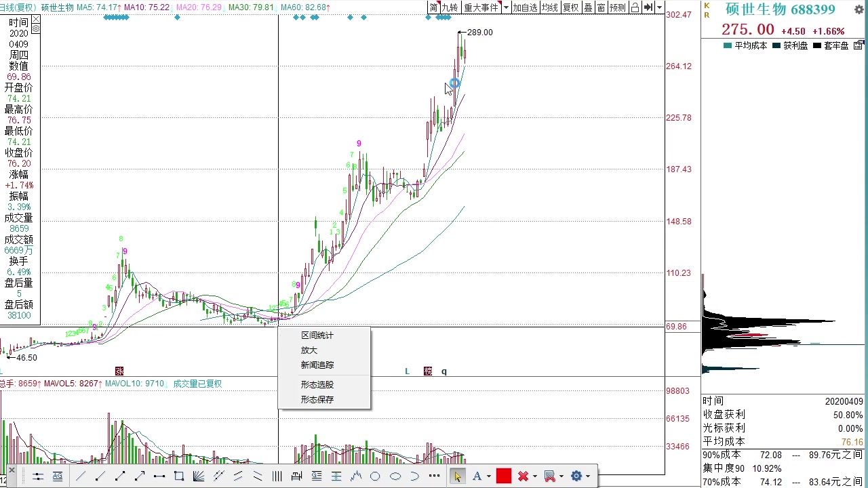The height and width of the screenshot is (488, 868).
Task: Expand the text tool dropdown arrow
Action: [x=488, y=476]
